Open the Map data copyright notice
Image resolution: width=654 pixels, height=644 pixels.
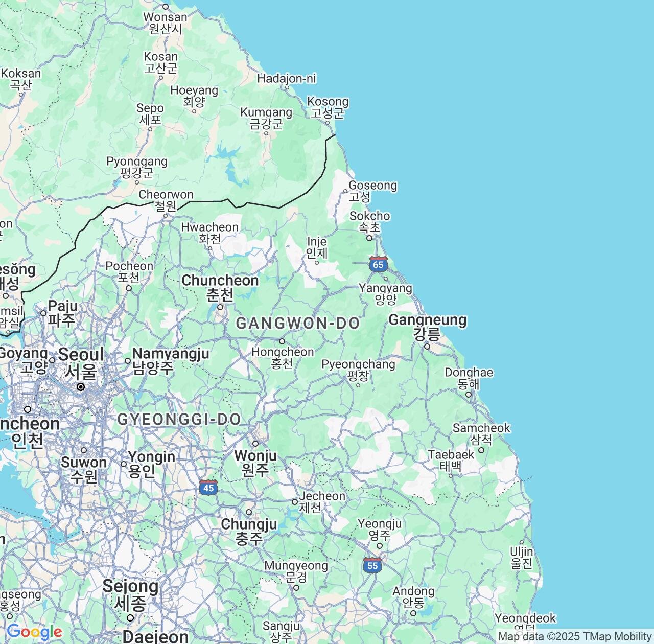point(575,636)
